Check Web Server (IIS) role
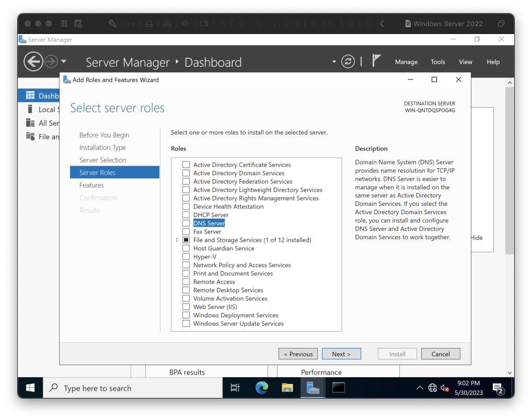This screenshot has width=532, height=420. [186, 307]
